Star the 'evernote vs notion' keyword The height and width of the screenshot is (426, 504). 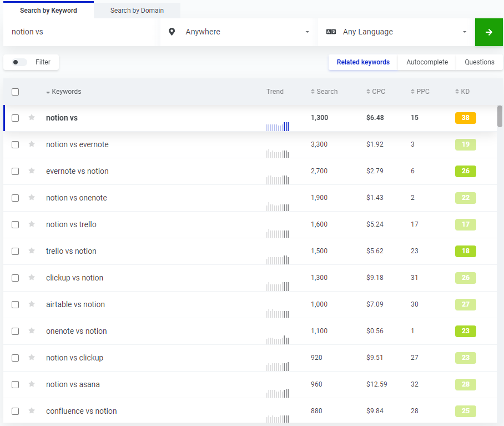(x=32, y=171)
